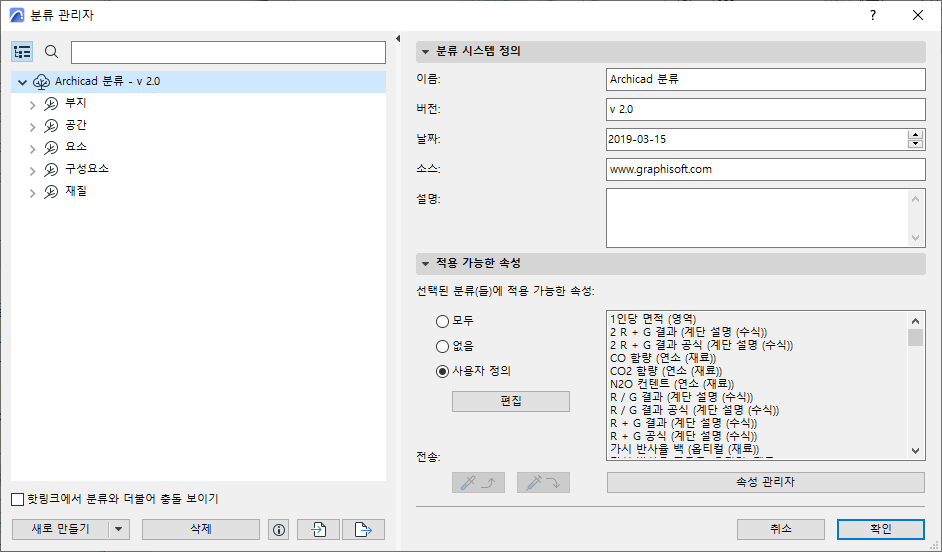Expand the 부지 branch
Viewport: 942px width, 552px height.
click(33, 105)
